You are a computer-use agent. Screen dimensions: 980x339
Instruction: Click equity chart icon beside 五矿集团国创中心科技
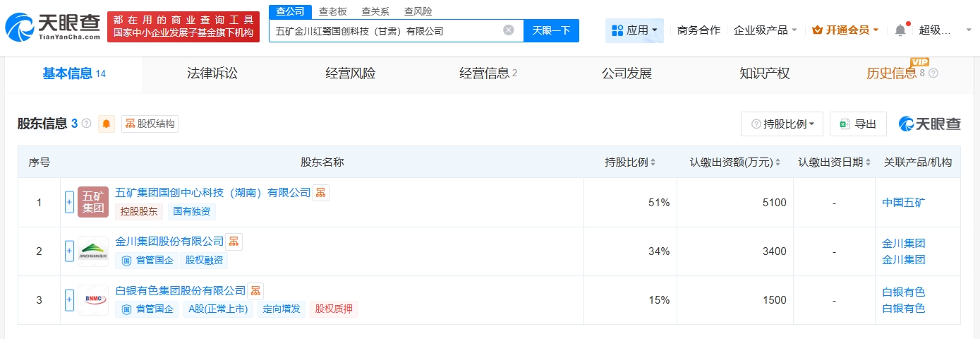tap(320, 193)
